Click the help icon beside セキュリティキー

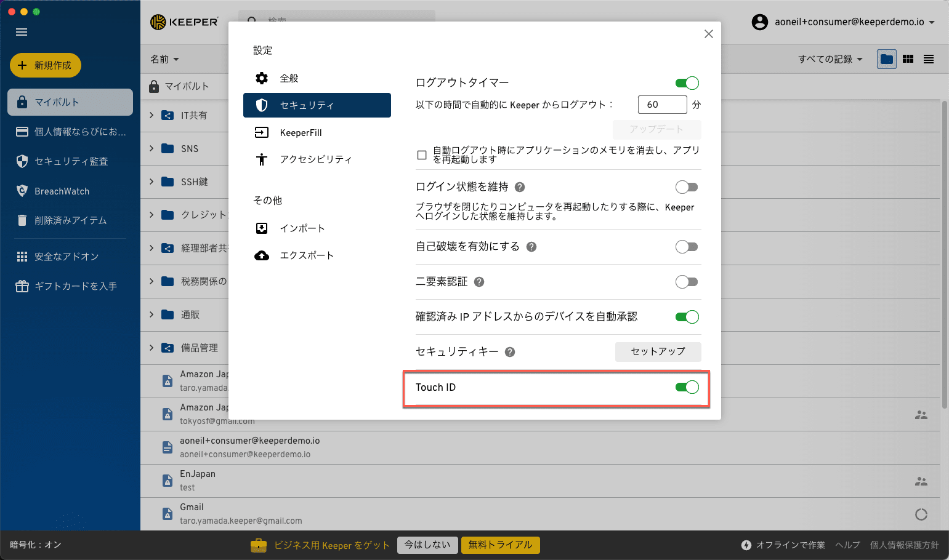pyautogui.click(x=510, y=352)
